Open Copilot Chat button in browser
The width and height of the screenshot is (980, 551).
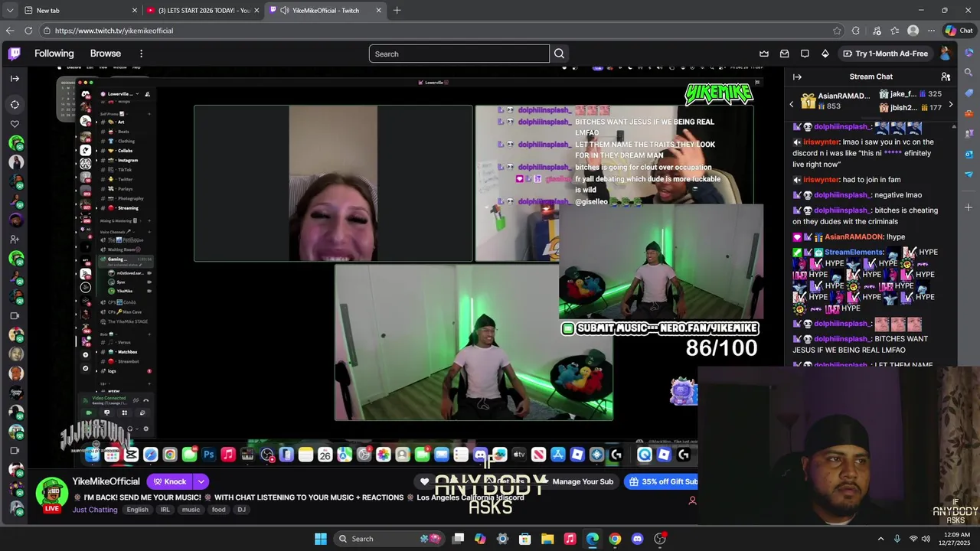tap(959, 31)
